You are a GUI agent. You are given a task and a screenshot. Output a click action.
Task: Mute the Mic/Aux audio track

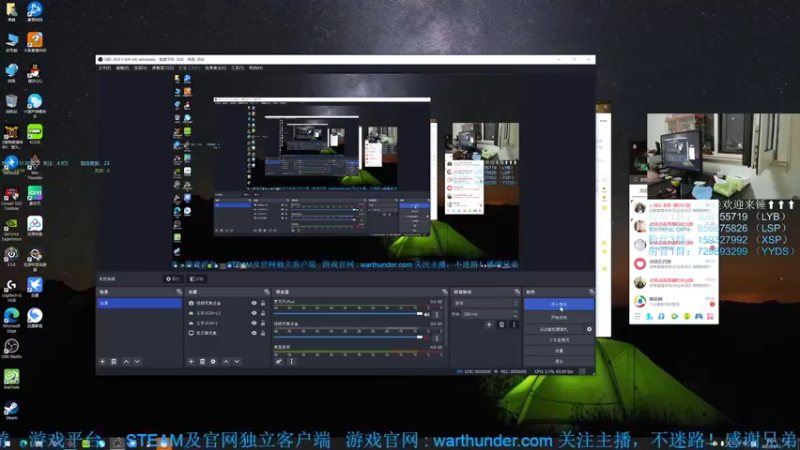pyautogui.click(x=427, y=314)
